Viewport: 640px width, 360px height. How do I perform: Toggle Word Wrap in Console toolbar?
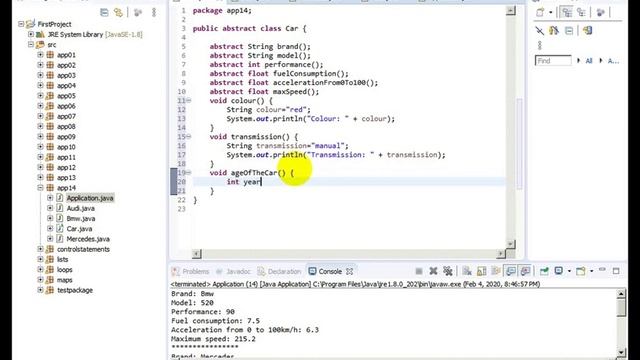[x=496, y=271]
